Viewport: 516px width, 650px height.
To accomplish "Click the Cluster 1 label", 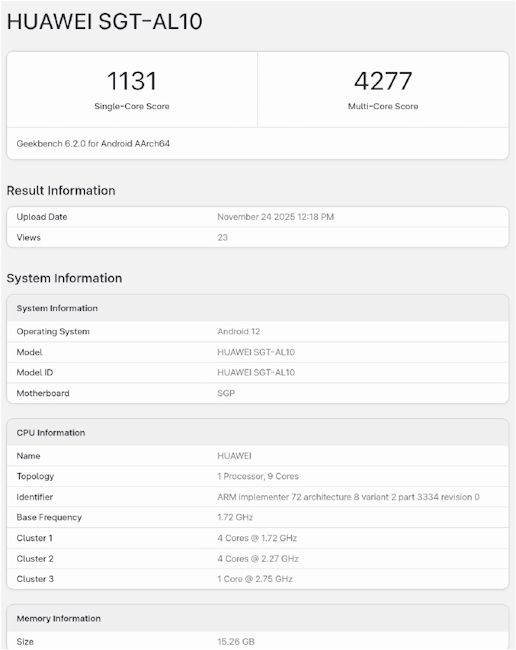I will (x=34, y=538).
